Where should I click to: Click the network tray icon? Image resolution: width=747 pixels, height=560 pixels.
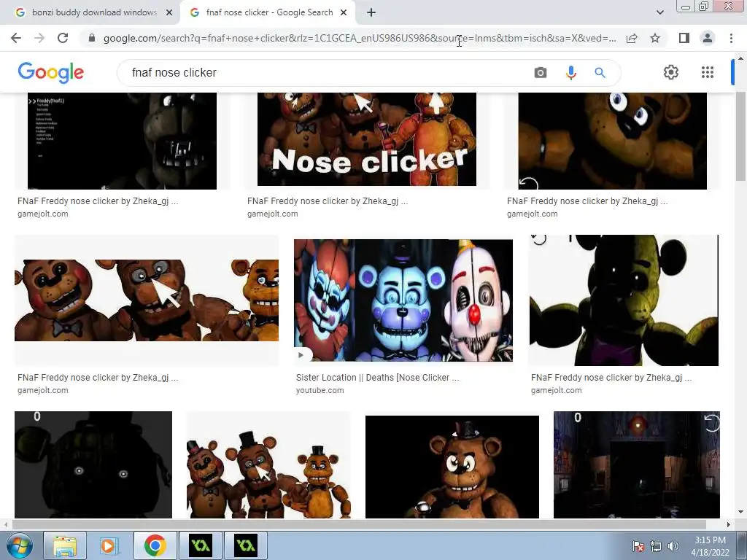656,546
